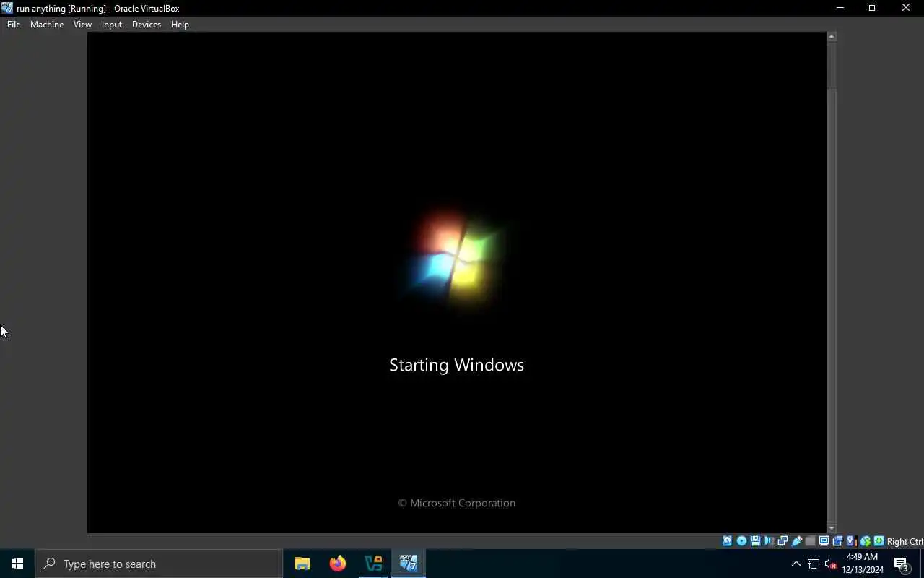
Task: Open the View menu
Action: pos(82,24)
